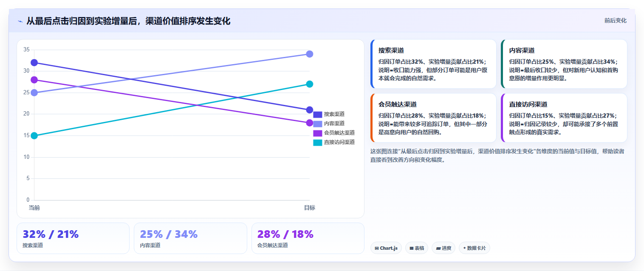Select the 32% / 21% stat card
This screenshot has width=644, height=271.
(73, 238)
